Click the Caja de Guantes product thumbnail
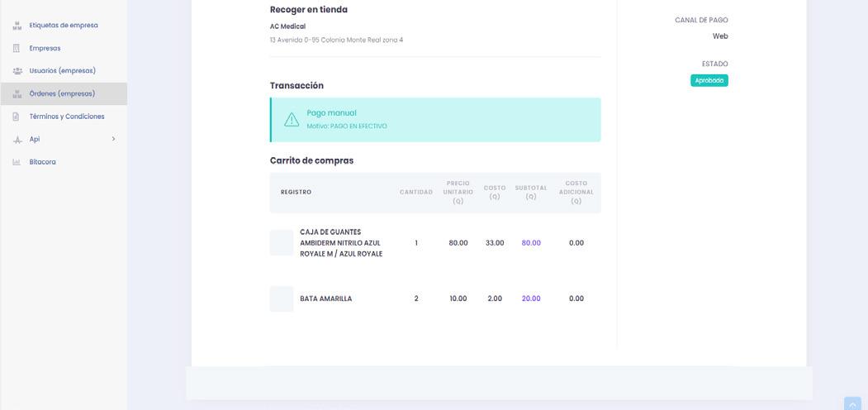This screenshot has width=868, height=410. pyautogui.click(x=282, y=243)
